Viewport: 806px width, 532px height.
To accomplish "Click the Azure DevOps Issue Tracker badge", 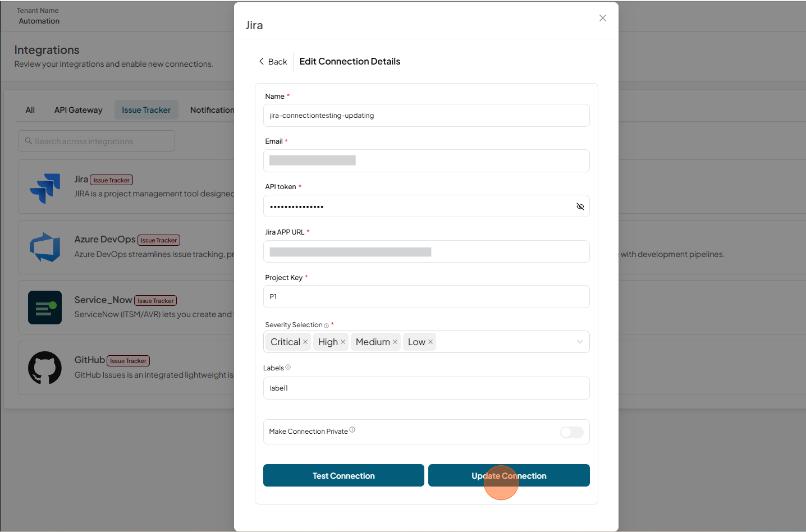I will tap(159, 240).
